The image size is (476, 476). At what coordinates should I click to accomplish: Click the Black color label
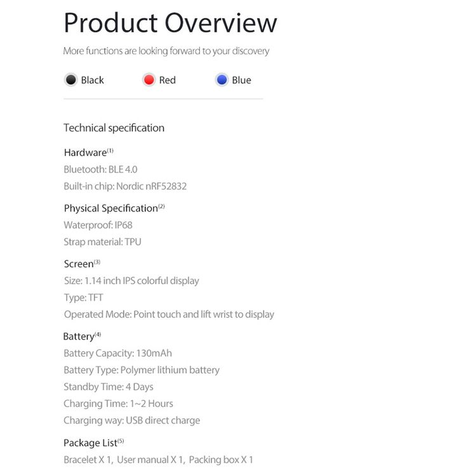[92, 80]
